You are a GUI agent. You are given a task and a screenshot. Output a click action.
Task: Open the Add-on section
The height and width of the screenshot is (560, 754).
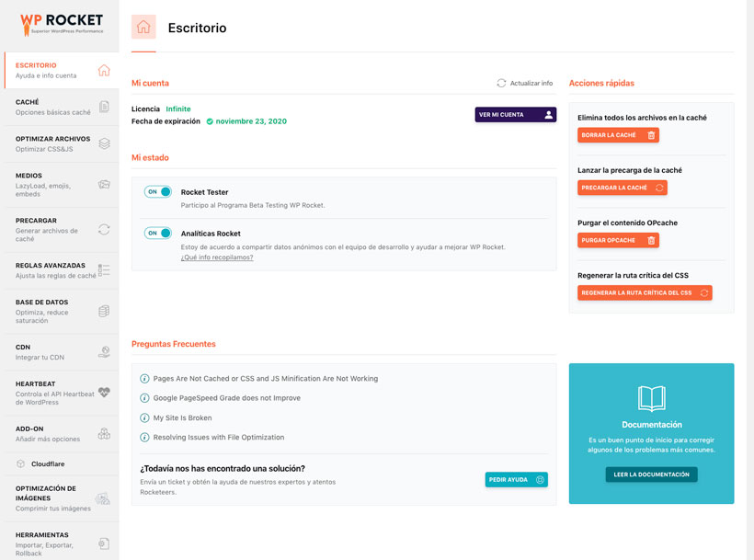[62, 434]
